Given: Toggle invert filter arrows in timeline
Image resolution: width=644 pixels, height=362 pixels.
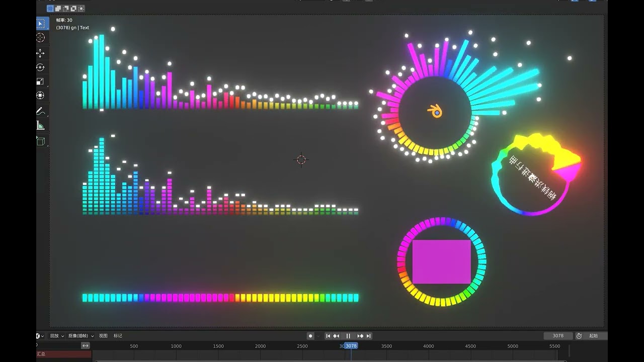Looking at the screenshot, I should click(x=86, y=345).
